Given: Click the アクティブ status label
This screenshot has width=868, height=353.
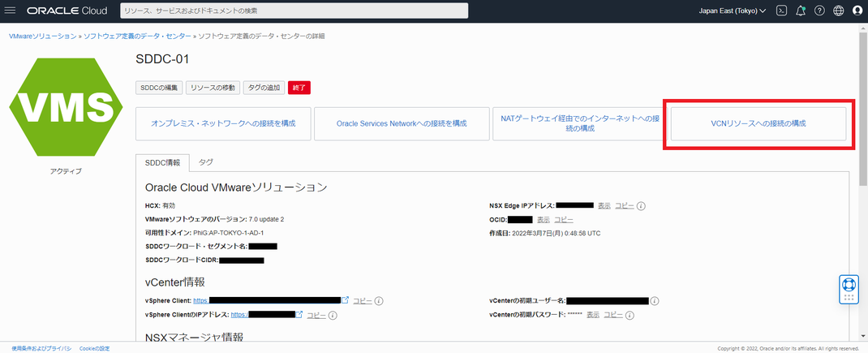Looking at the screenshot, I should pyautogui.click(x=66, y=171).
